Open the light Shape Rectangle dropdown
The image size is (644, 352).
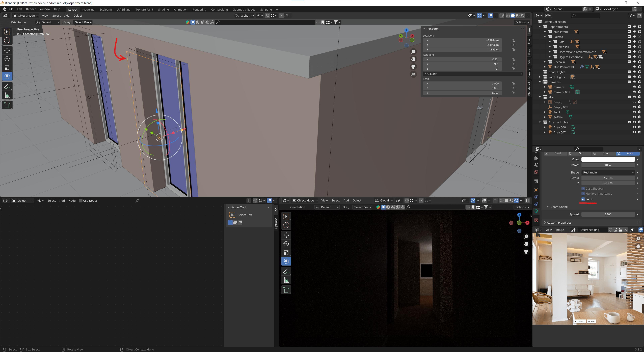pyautogui.click(x=608, y=172)
